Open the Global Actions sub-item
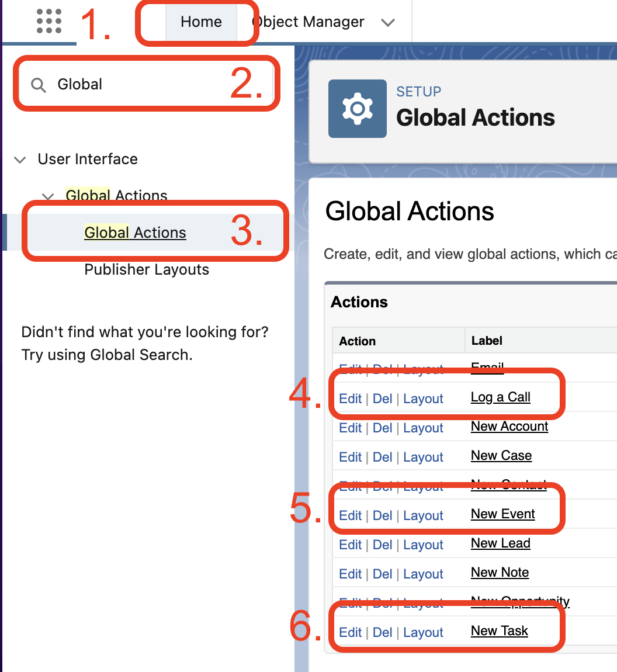 (135, 233)
